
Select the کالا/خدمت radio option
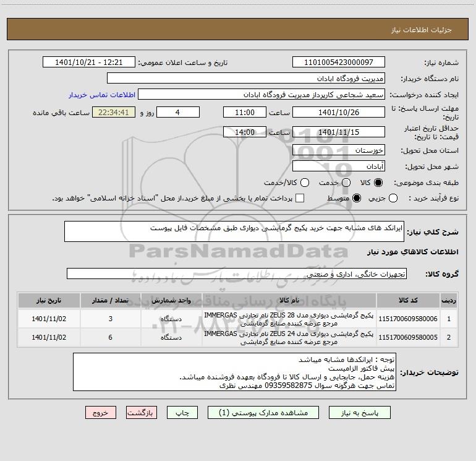click(x=305, y=183)
